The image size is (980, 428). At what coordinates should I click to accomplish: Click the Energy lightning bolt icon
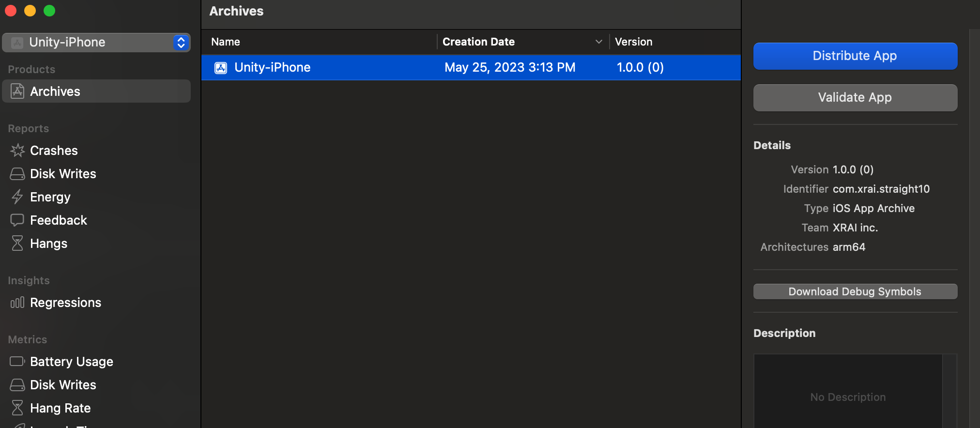tap(17, 197)
